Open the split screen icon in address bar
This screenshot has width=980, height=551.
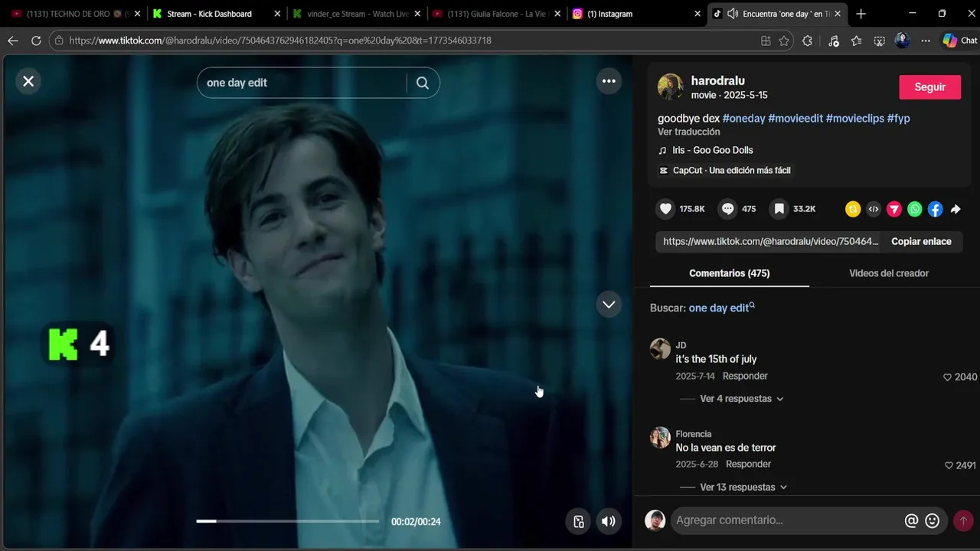[766, 41]
